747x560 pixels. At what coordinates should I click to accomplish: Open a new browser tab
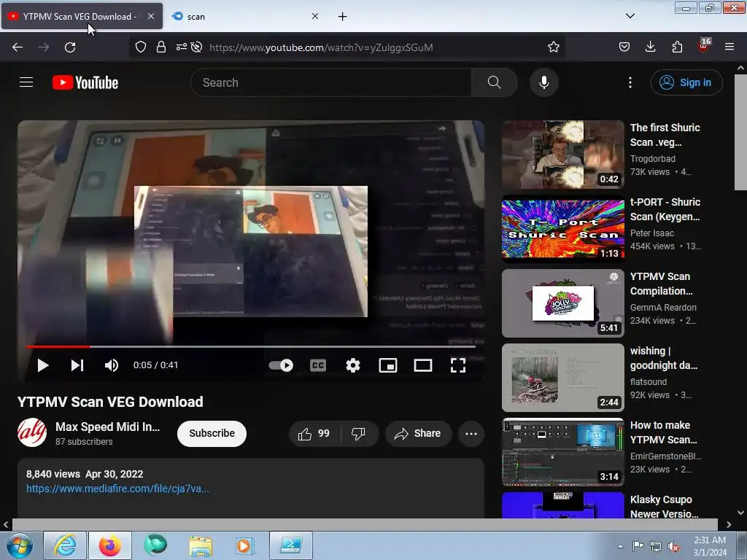pos(342,17)
